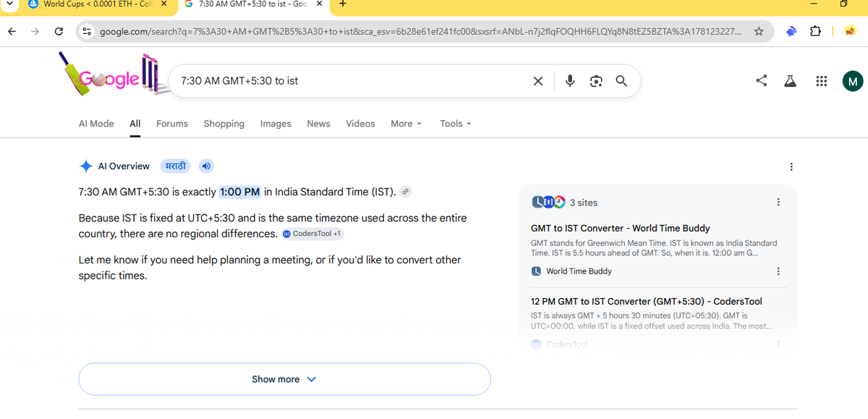Start voice search with microphone
The width and height of the screenshot is (868, 419).
point(570,81)
